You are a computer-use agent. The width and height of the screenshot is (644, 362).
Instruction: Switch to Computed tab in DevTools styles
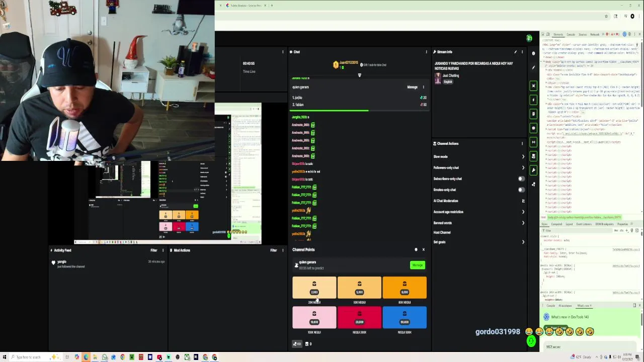click(557, 224)
